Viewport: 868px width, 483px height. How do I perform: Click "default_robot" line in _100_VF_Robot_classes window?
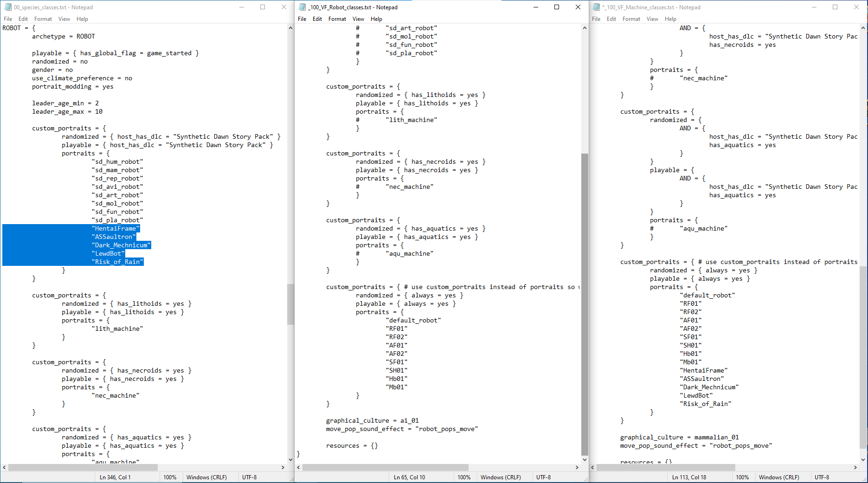(x=413, y=320)
